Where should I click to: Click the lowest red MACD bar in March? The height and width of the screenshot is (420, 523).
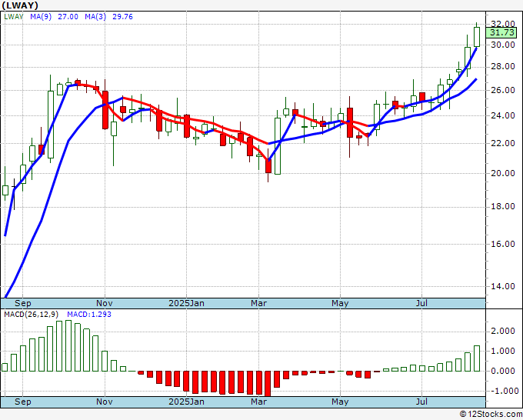pyautogui.click(x=268, y=383)
